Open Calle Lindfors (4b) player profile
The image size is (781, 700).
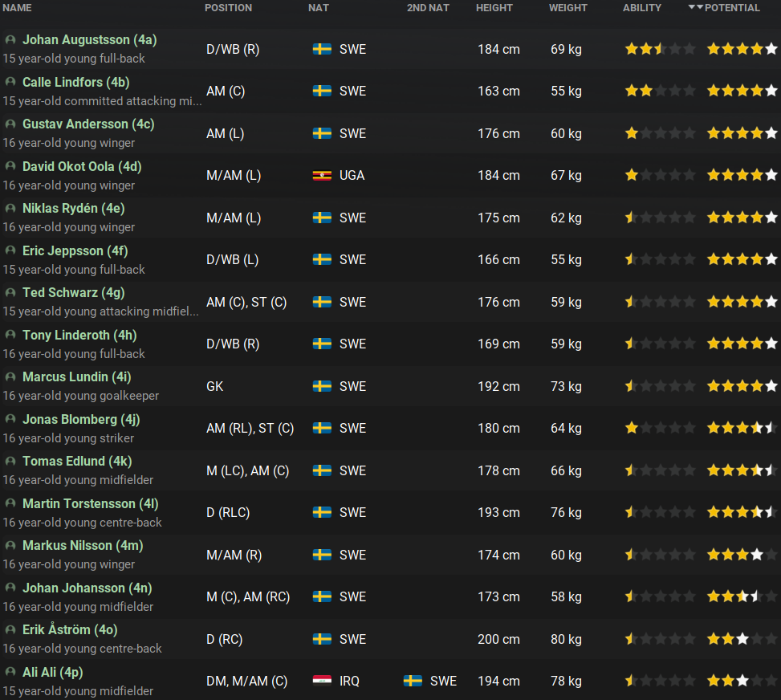(76, 82)
